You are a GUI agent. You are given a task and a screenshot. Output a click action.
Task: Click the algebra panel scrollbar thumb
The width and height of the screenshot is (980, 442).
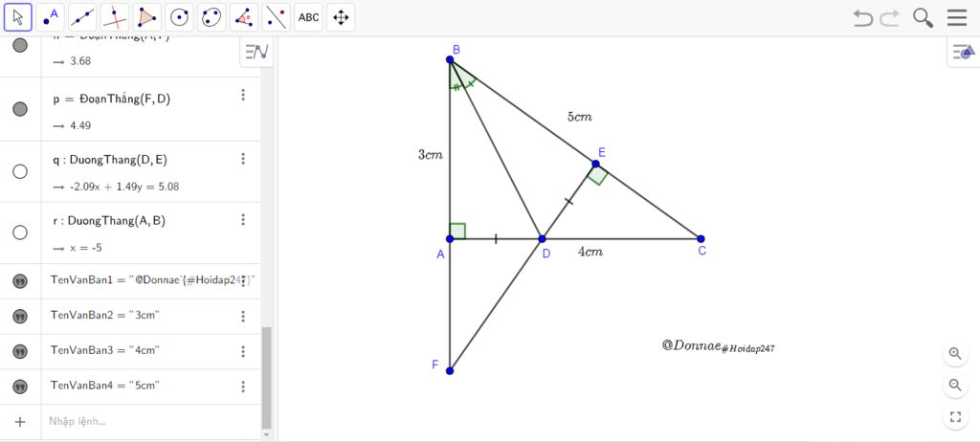(x=267, y=377)
